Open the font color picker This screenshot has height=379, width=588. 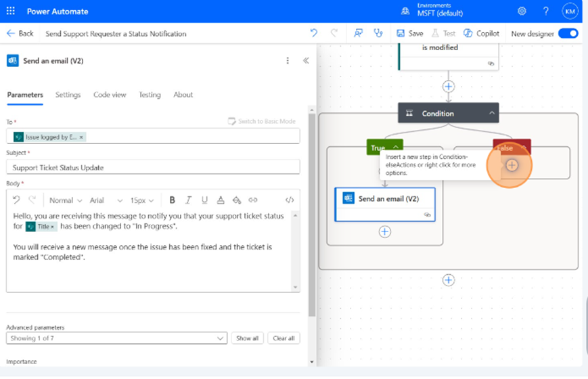tap(221, 200)
